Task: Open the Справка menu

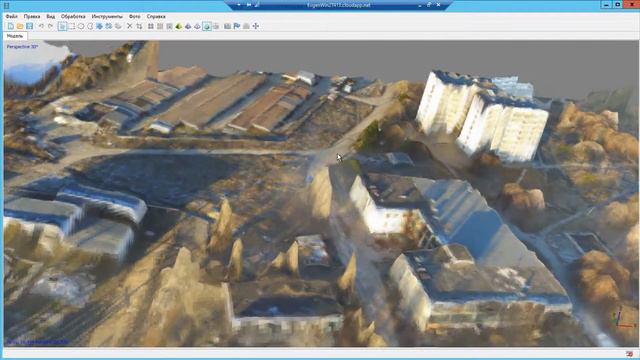Action: tap(156, 16)
